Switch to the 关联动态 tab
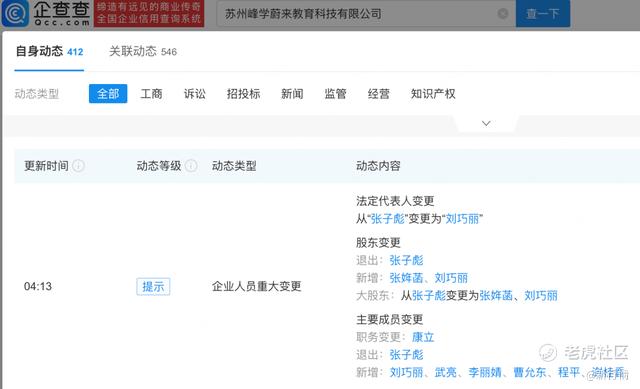Image resolution: width=640 pixels, height=389 pixels. pos(143,51)
